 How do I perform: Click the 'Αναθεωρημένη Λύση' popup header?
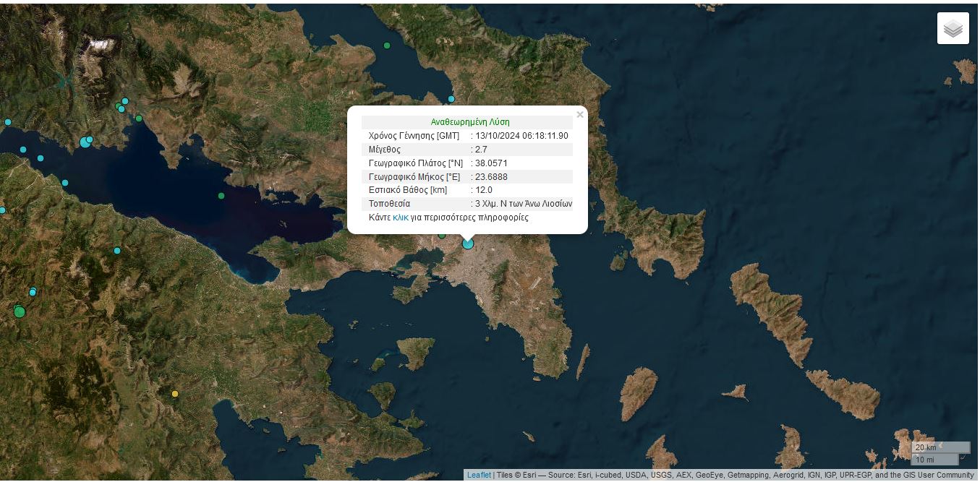(x=469, y=122)
